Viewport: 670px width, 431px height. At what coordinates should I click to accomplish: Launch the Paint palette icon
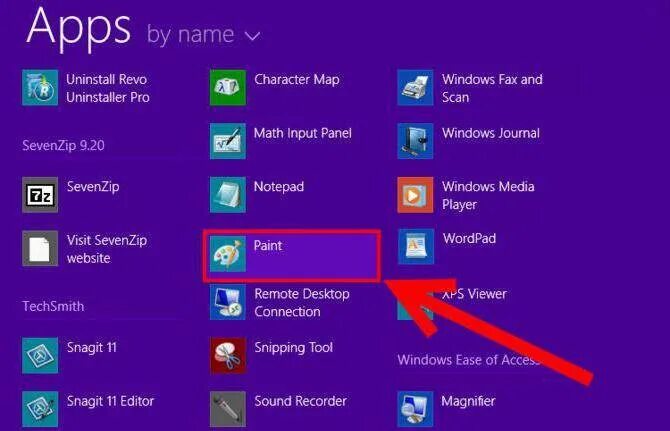(228, 254)
